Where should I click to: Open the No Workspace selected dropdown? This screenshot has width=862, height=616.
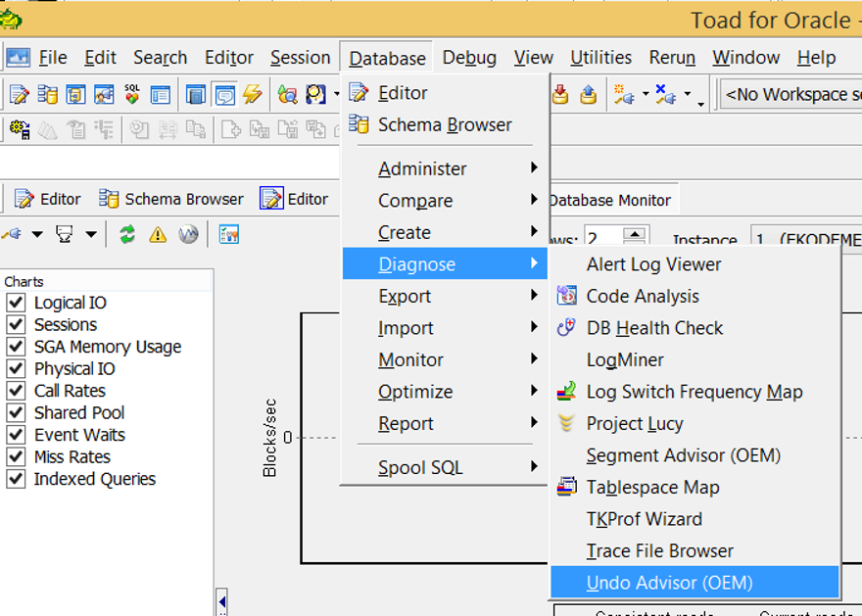coord(791,95)
